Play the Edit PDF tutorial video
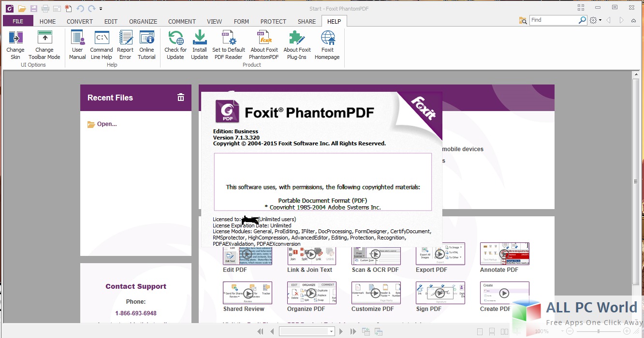 pyautogui.click(x=248, y=254)
